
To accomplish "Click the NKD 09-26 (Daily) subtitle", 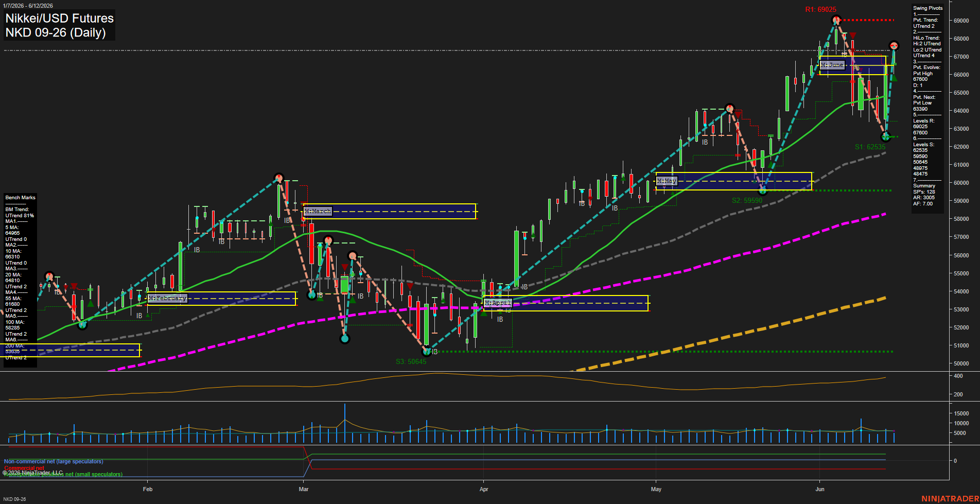I will click(x=56, y=32).
